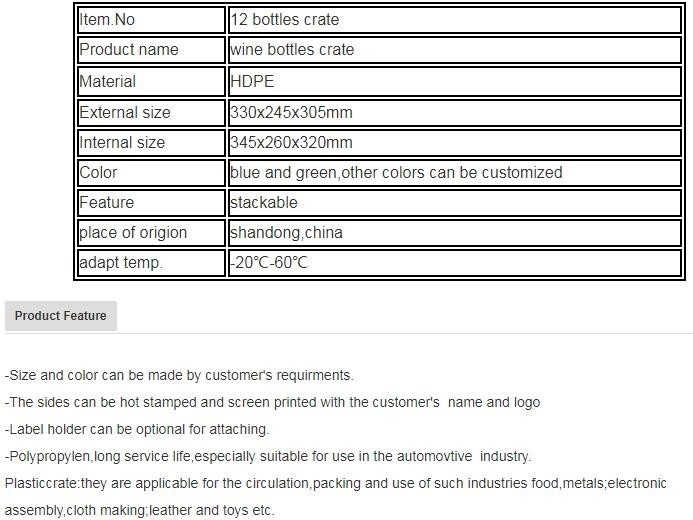693x520 pixels.
Task: Select the place of origion label
Action: click(x=133, y=232)
